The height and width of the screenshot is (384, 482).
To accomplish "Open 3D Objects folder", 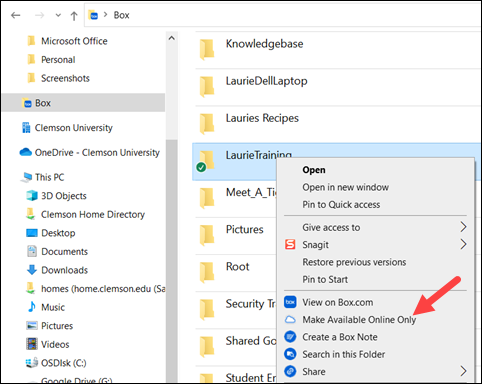I will [x=64, y=196].
